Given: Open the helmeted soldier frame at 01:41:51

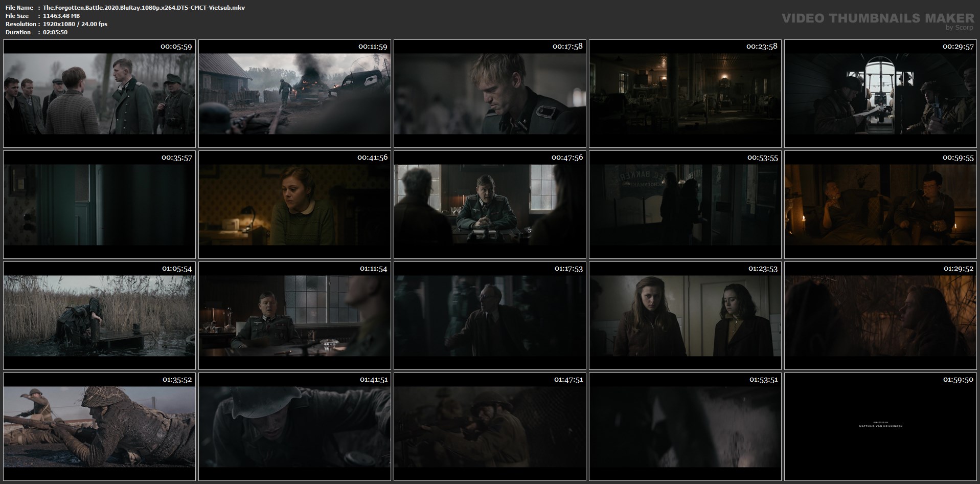Looking at the screenshot, I should pyautogui.click(x=294, y=427).
